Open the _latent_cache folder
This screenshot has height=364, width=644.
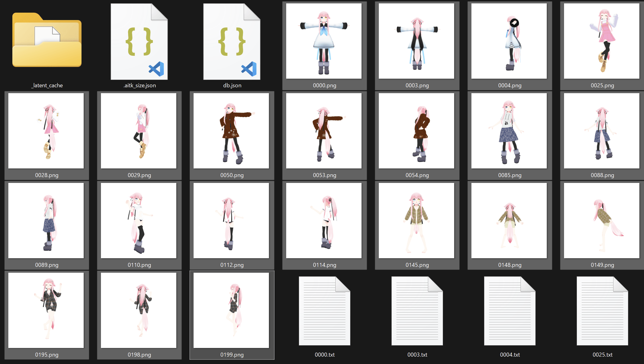click(47, 40)
